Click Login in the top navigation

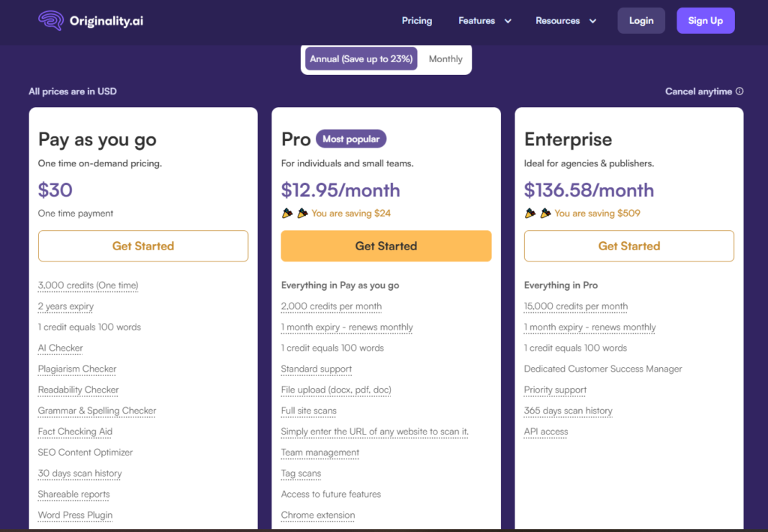tap(640, 20)
